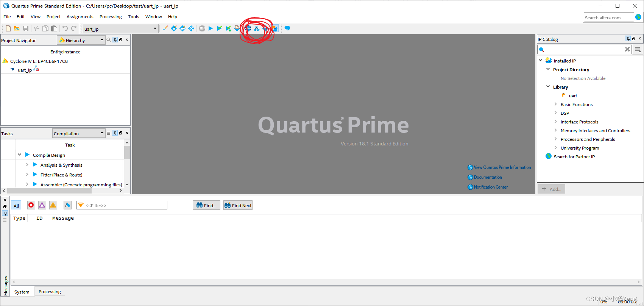
Task: Open the Messages panel menu icon
Action: (5, 220)
